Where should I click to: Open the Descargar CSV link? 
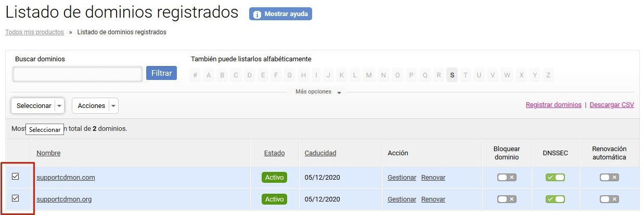tap(612, 104)
